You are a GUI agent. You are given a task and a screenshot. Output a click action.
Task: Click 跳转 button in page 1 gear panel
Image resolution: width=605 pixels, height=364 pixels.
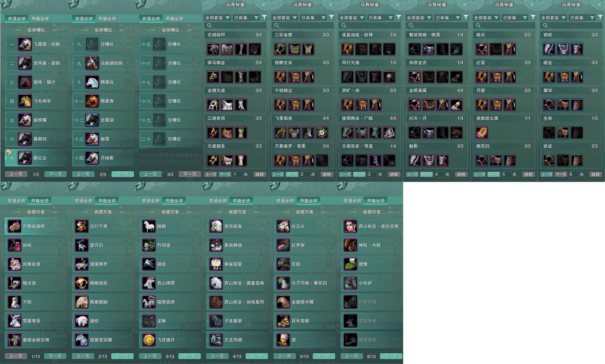click(260, 174)
